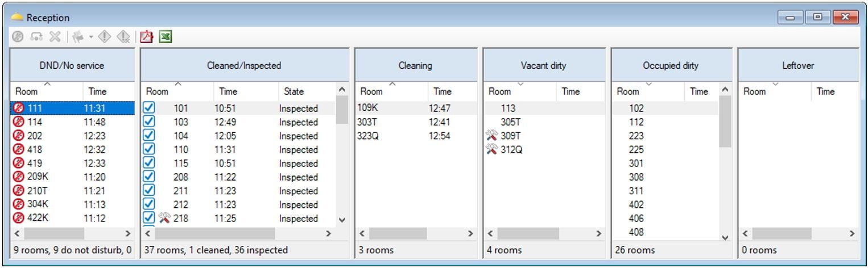Uncheck the checkbox for room 101
868x268 pixels.
149,108
